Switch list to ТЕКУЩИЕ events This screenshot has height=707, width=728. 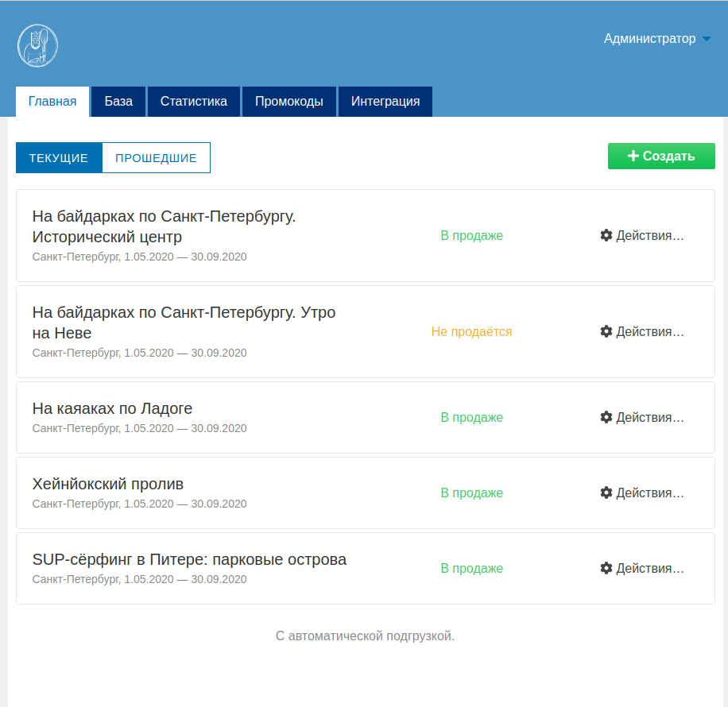[x=59, y=158]
